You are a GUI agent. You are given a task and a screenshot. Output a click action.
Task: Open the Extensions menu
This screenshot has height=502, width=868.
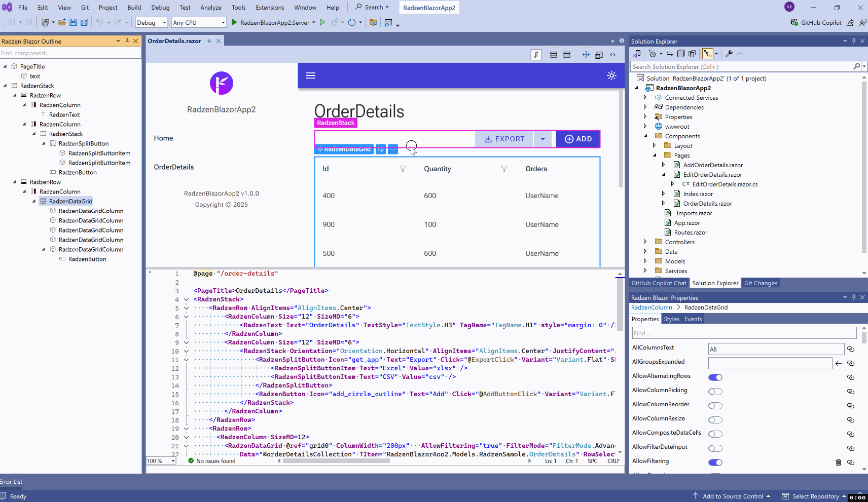[x=270, y=8]
